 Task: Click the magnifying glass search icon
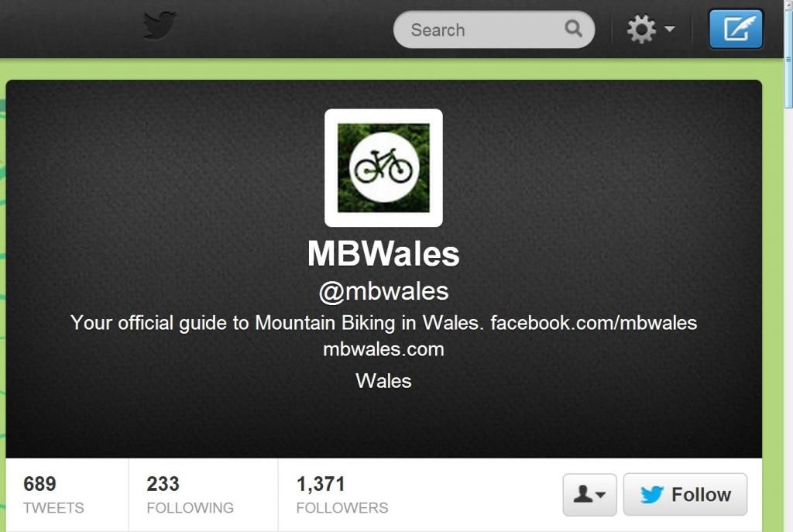573,29
